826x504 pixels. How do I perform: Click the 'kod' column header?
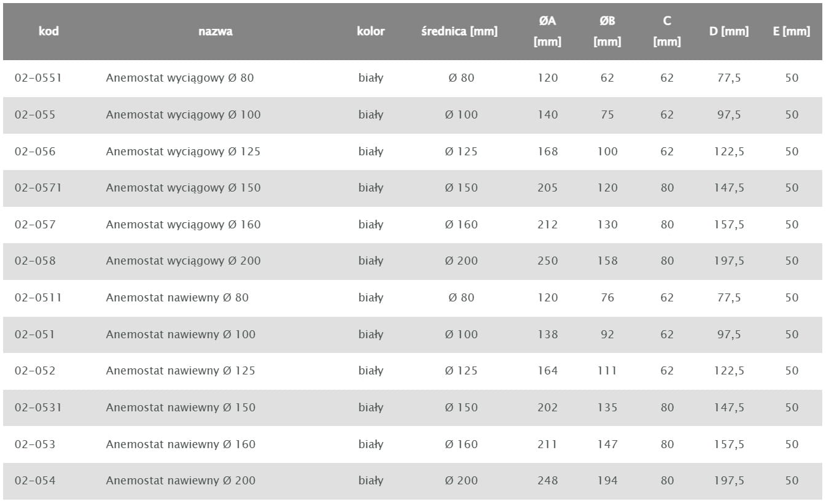click(x=49, y=31)
